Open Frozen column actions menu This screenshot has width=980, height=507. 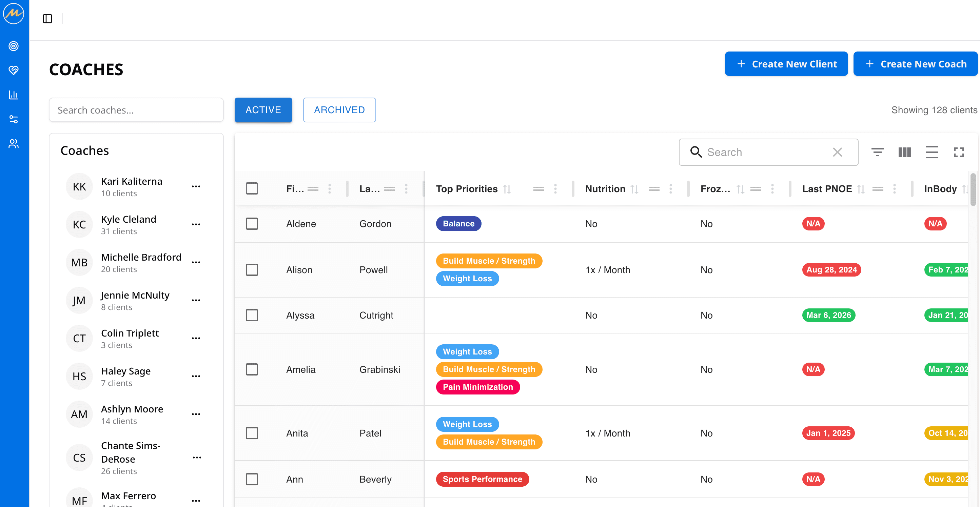[x=772, y=189]
